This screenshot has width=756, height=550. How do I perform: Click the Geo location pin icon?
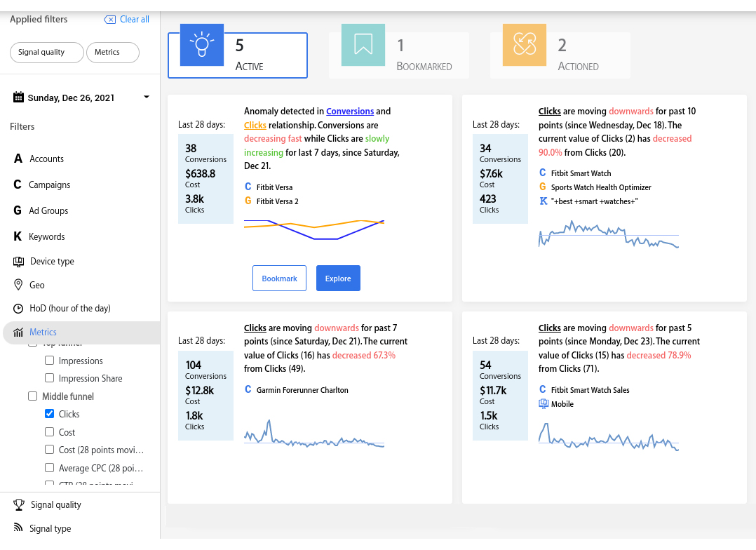coord(18,285)
